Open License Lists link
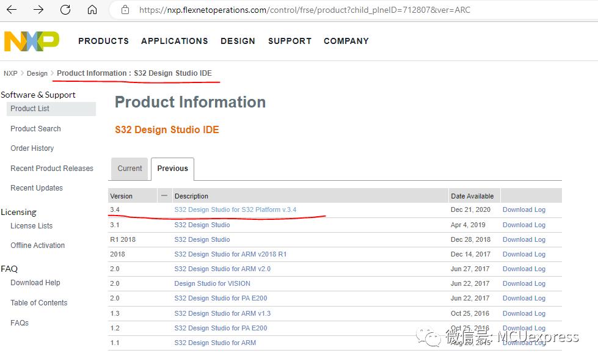This screenshot has width=598, height=364. click(31, 225)
